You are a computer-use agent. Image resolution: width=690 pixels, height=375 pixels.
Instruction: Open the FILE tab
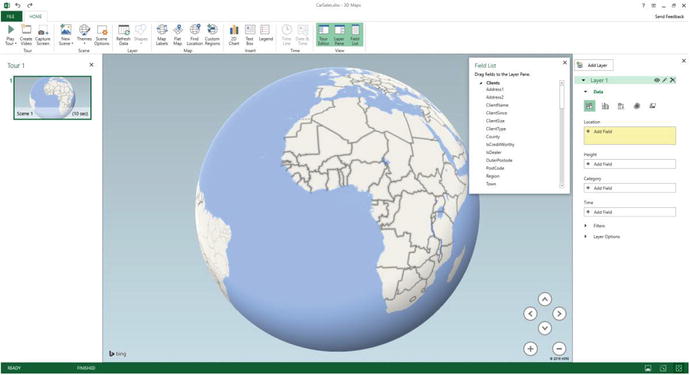click(x=11, y=17)
